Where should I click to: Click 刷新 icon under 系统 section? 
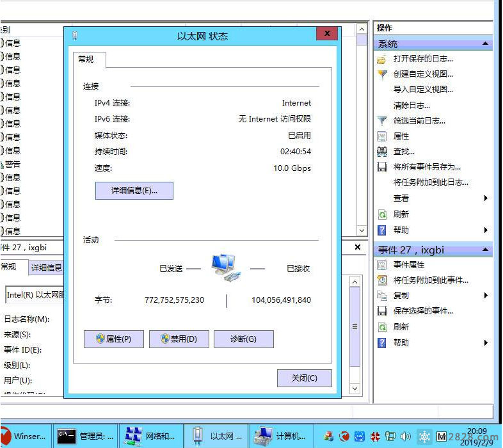click(x=382, y=214)
